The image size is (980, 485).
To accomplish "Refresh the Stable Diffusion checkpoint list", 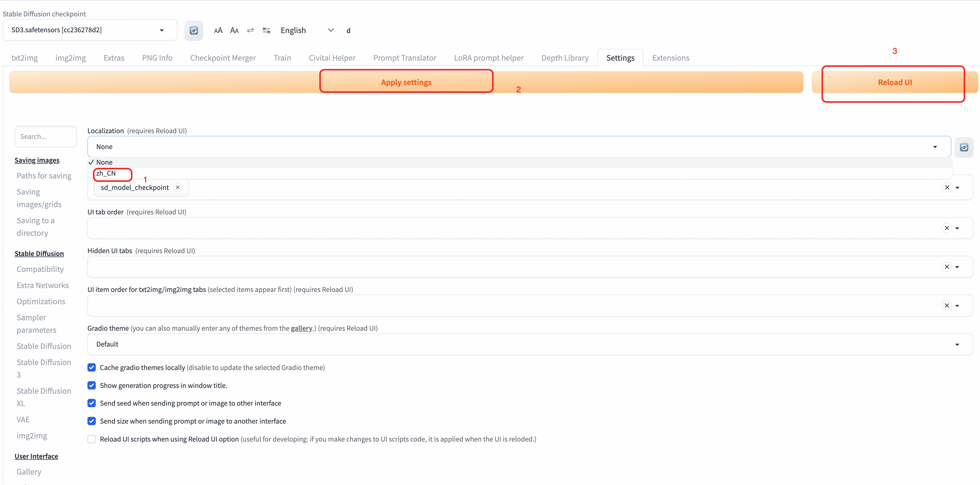I will tap(194, 30).
